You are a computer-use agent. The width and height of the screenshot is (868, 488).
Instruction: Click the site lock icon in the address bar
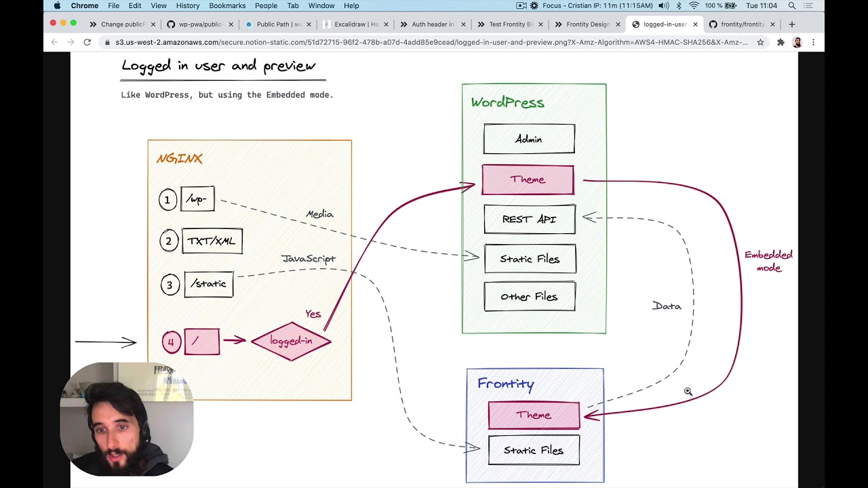tap(107, 42)
